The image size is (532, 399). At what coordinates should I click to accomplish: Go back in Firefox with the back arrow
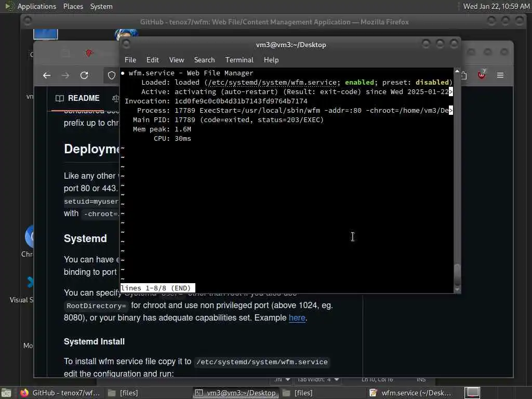coord(47,75)
